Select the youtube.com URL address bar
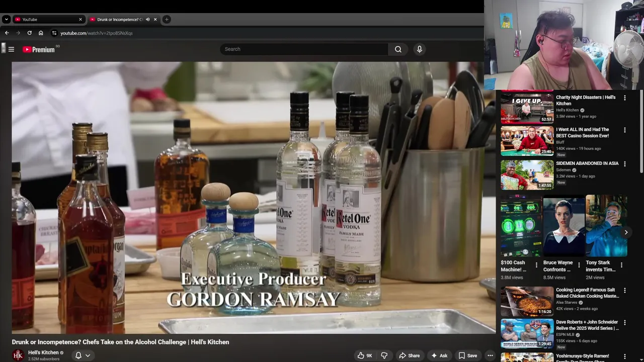Screen dimensions: 644x362 click(x=97, y=33)
